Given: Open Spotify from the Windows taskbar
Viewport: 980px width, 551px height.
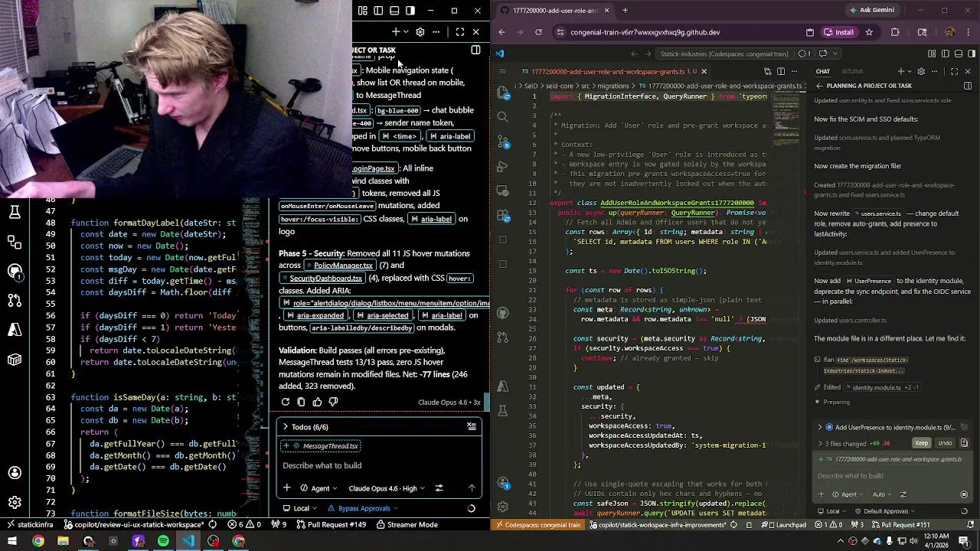Looking at the screenshot, I should [163, 541].
